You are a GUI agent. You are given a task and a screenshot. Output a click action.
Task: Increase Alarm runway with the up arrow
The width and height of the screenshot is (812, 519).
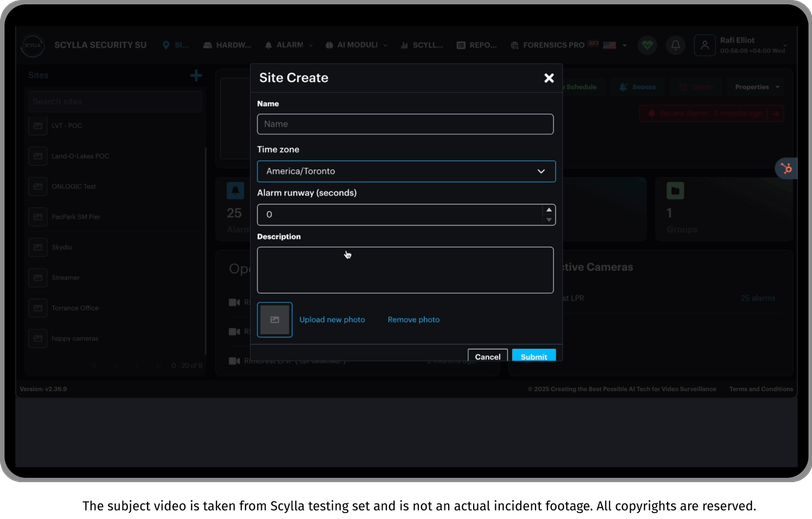tap(549, 210)
